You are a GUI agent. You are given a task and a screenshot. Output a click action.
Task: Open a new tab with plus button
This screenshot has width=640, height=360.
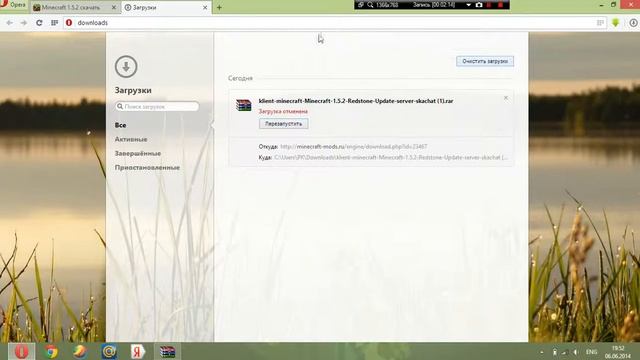click(x=219, y=7)
